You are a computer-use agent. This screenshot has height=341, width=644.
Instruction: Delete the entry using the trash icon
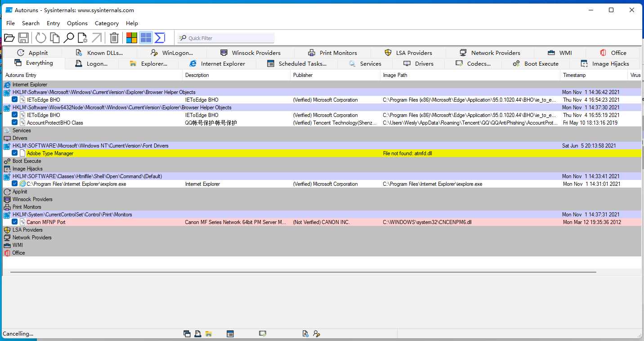[114, 38]
